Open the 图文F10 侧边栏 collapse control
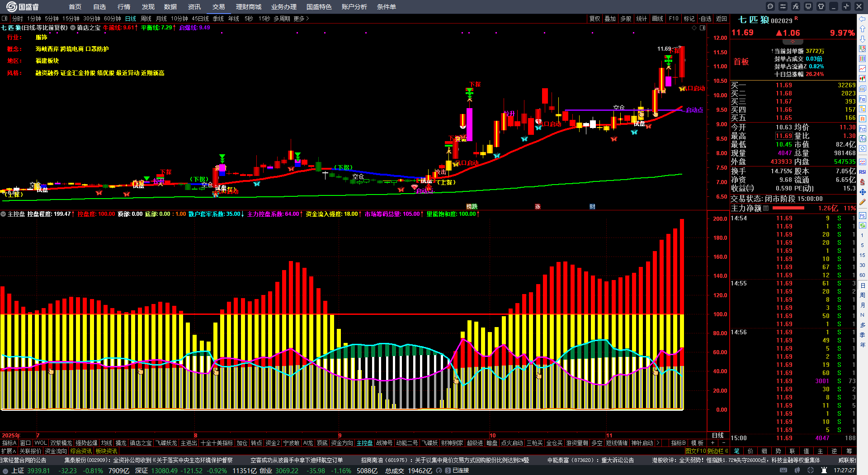 [x=707, y=451]
